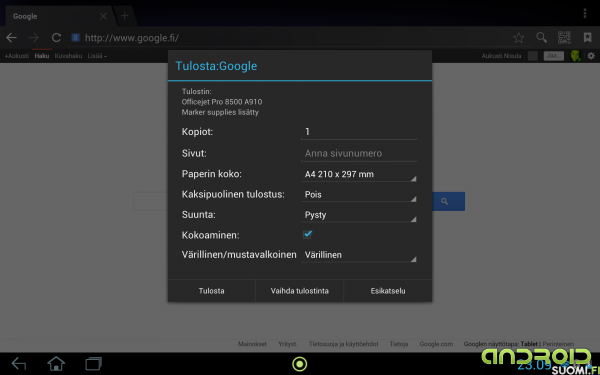The image size is (600, 375).
Task: Select Haku in the Google bar
Action: click(42, 56)
